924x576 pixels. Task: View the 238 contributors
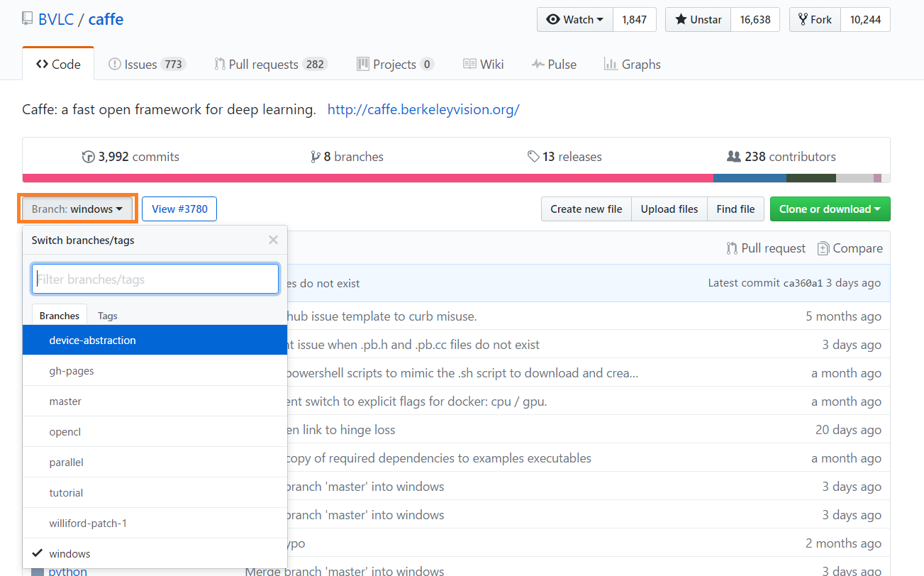pyautogui.click(x=781, y=157)
